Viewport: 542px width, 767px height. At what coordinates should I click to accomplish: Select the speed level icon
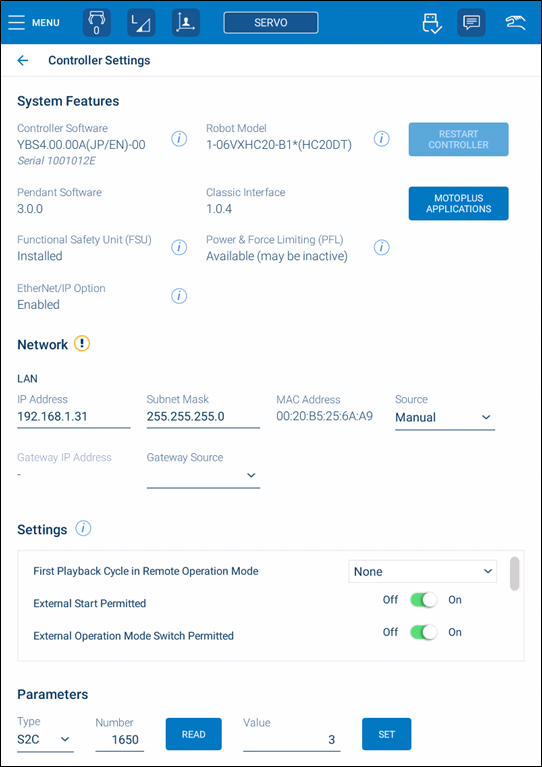pos(141,23)
